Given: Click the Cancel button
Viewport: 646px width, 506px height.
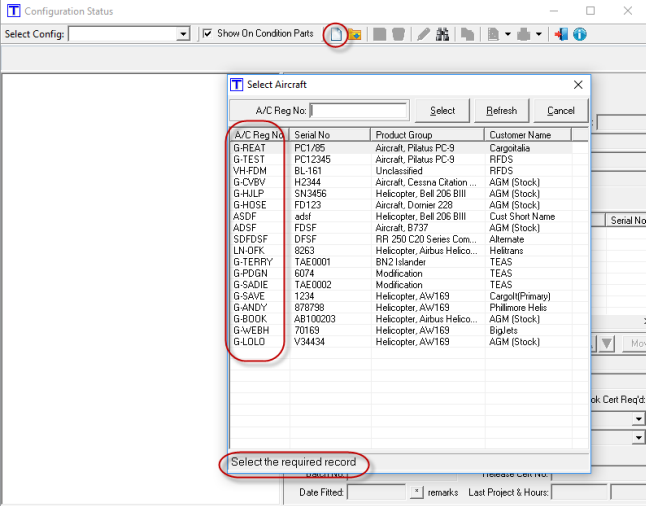Looking at the screenshot, I should point(561,110).
